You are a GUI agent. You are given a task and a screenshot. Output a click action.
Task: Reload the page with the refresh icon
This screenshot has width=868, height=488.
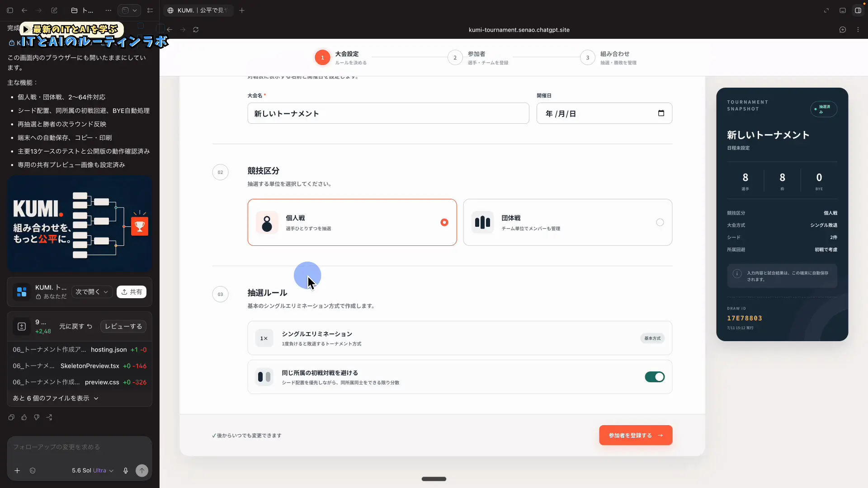pos(196,30)
